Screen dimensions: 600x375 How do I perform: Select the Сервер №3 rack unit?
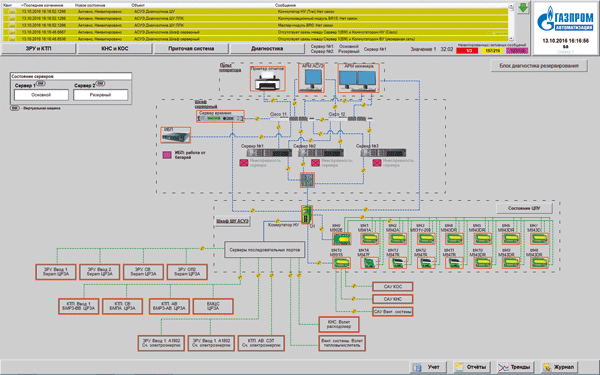(383, 153)
